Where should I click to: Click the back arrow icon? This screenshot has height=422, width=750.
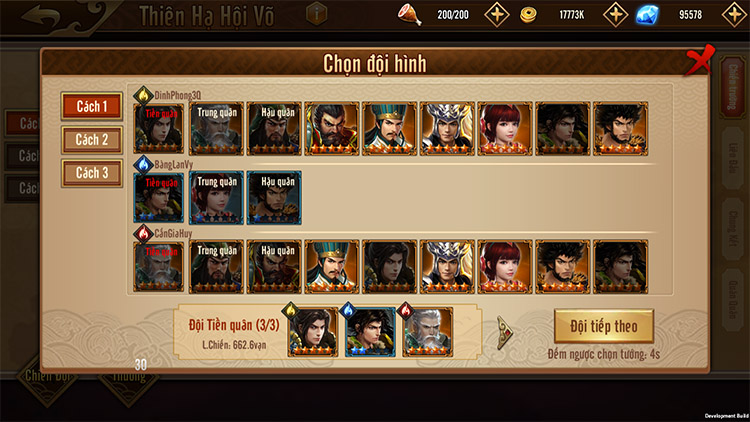[x=41, y=16]
